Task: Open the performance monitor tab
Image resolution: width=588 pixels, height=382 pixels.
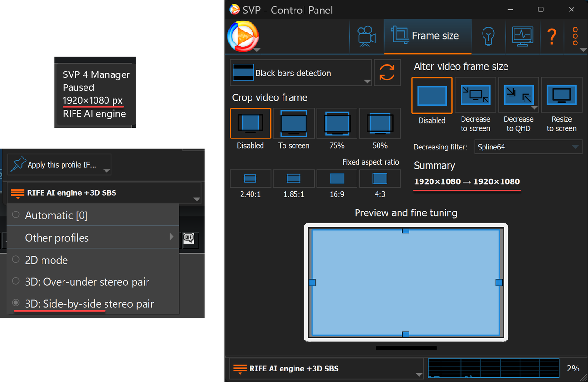Action: click(522, 36)
